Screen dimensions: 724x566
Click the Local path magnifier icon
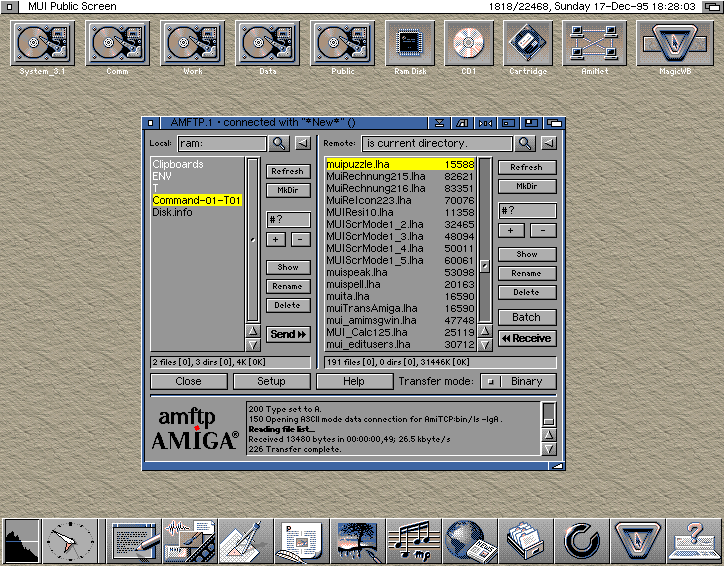[x=279, y=144]
